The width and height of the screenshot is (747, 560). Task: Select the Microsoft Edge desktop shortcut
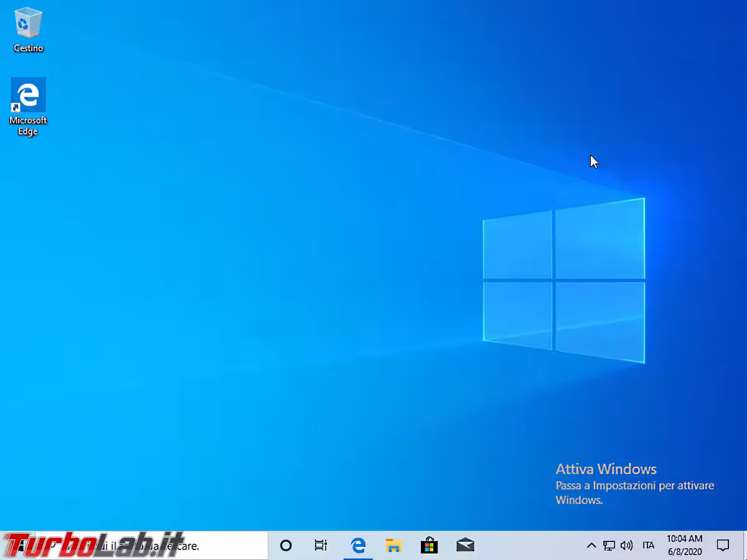coord(28,106)
